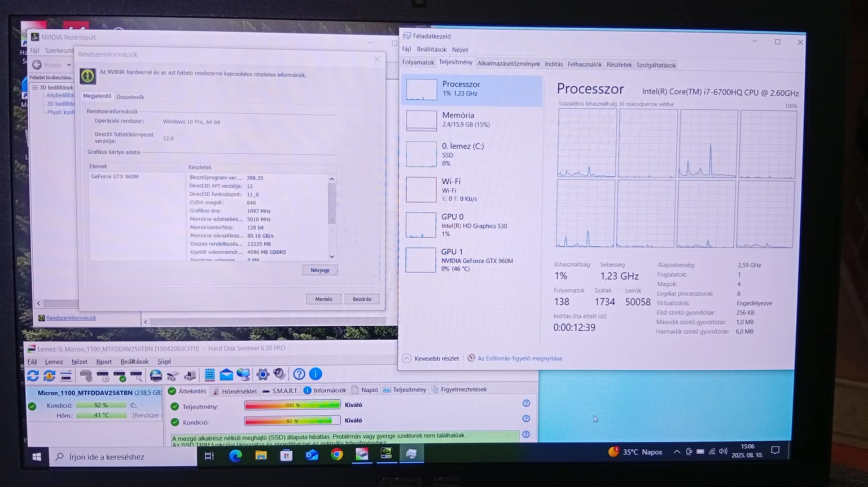
Task: Click the help icon beside Teljesítmény bar
Action: click(526, 403)
